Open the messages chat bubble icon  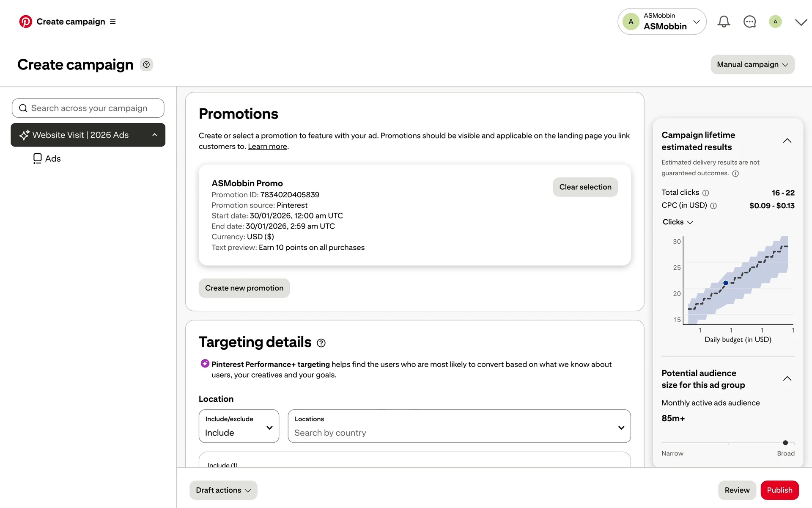(749, 22)
